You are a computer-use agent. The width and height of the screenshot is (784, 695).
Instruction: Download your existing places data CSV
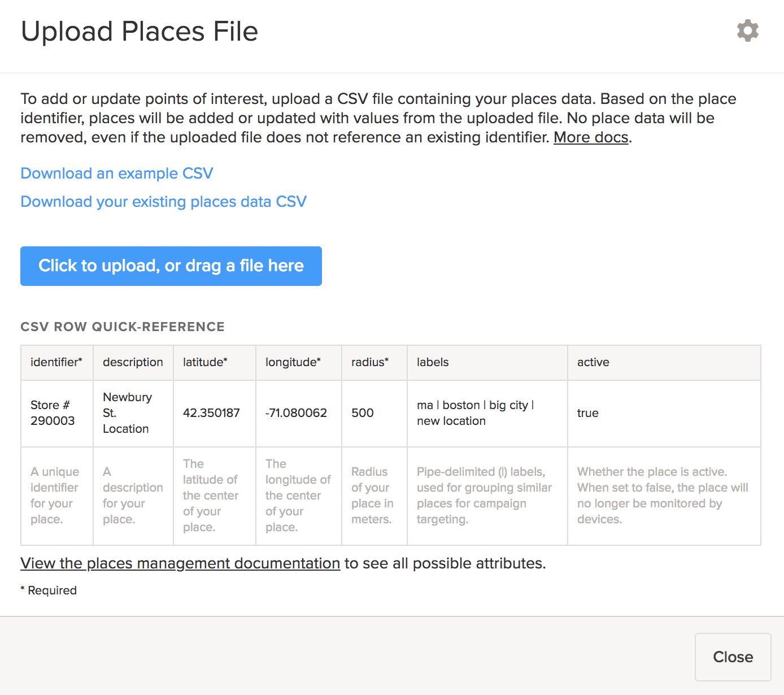pos(163,202)
